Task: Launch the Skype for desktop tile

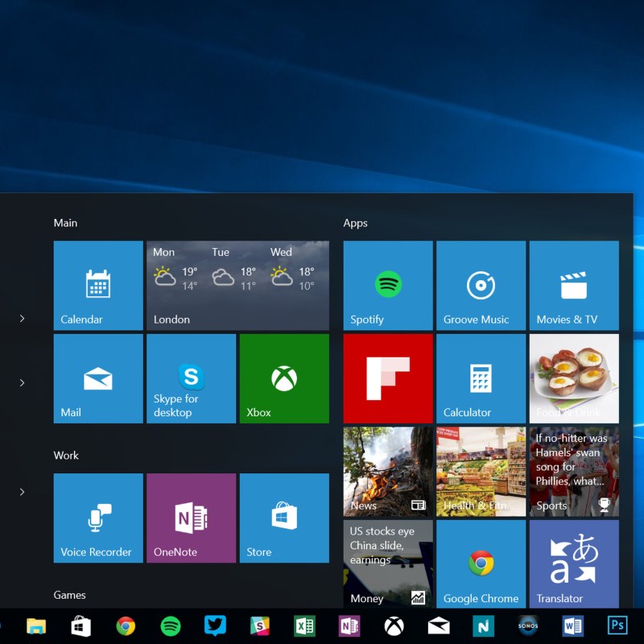Action: pyautogui.click(x=192, y=378)
